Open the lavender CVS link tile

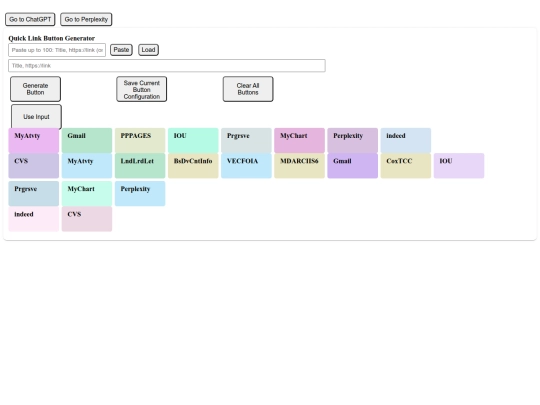34,166
